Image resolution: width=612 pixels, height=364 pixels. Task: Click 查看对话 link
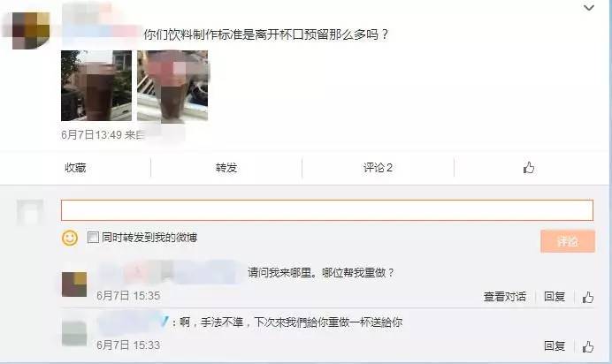point(505,297)
